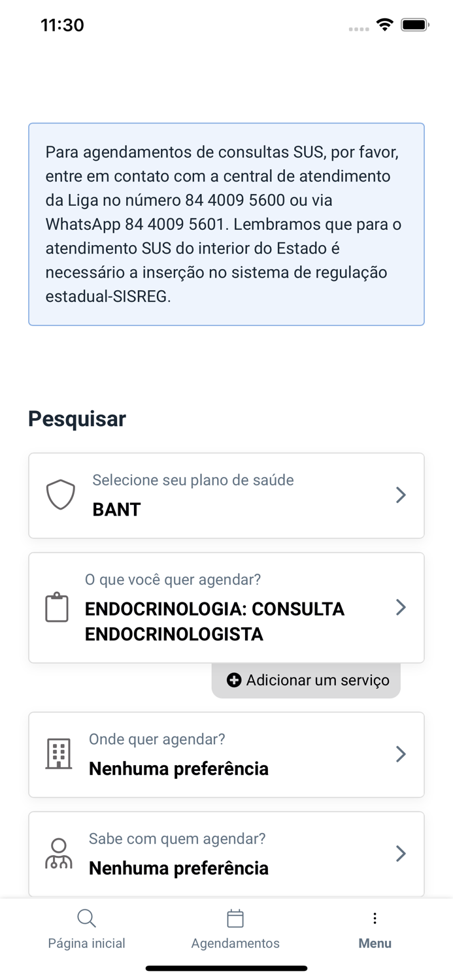Go to the Página inicial tab

86,929
